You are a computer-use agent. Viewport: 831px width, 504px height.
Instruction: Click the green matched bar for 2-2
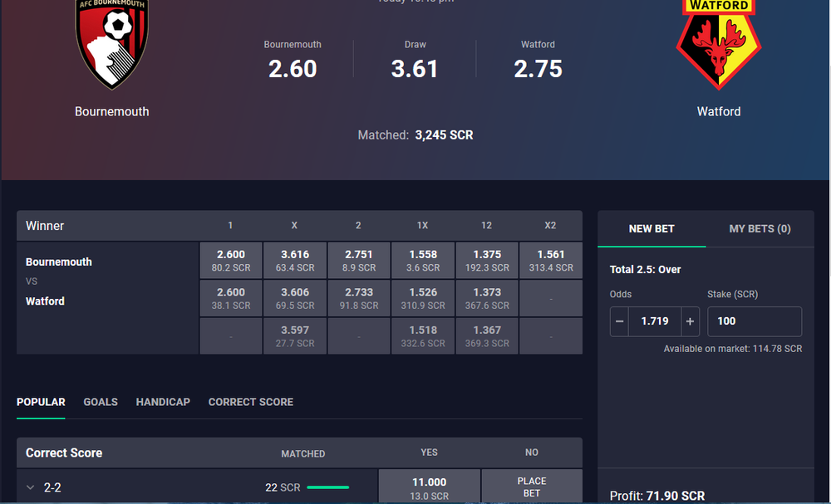[x=328, y=487]
